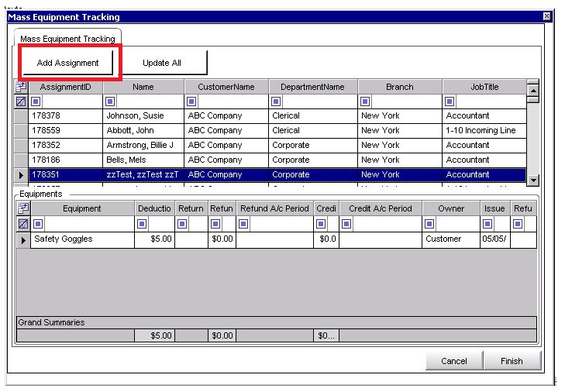The image size is (565, 392).
Task: Open Credit amount column filter operator
Action: point(321,224)
